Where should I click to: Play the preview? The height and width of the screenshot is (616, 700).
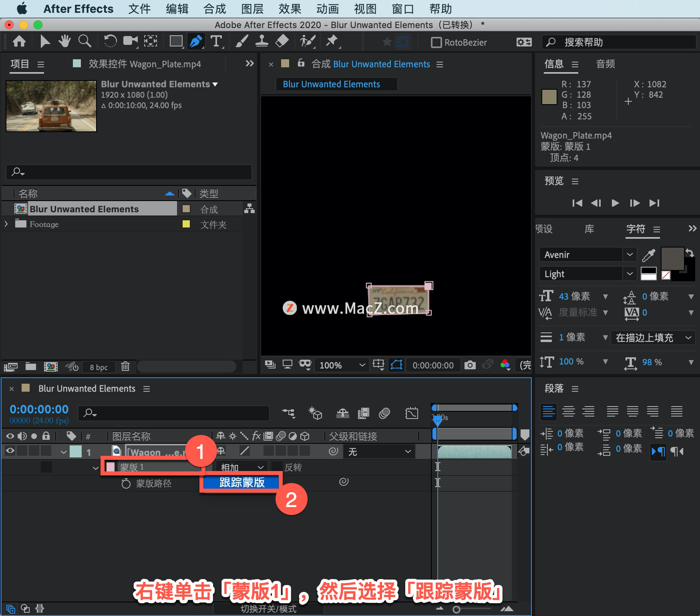[615, 203]
